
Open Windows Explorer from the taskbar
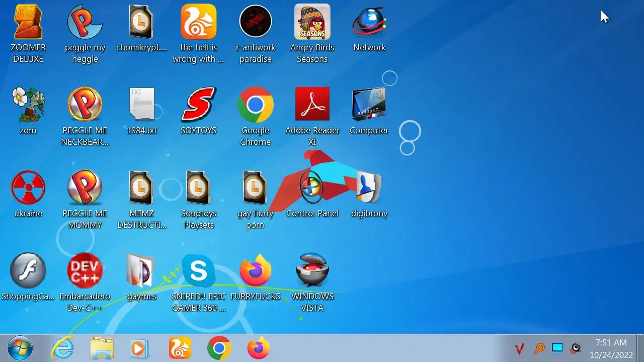click(x=102, y=348)
